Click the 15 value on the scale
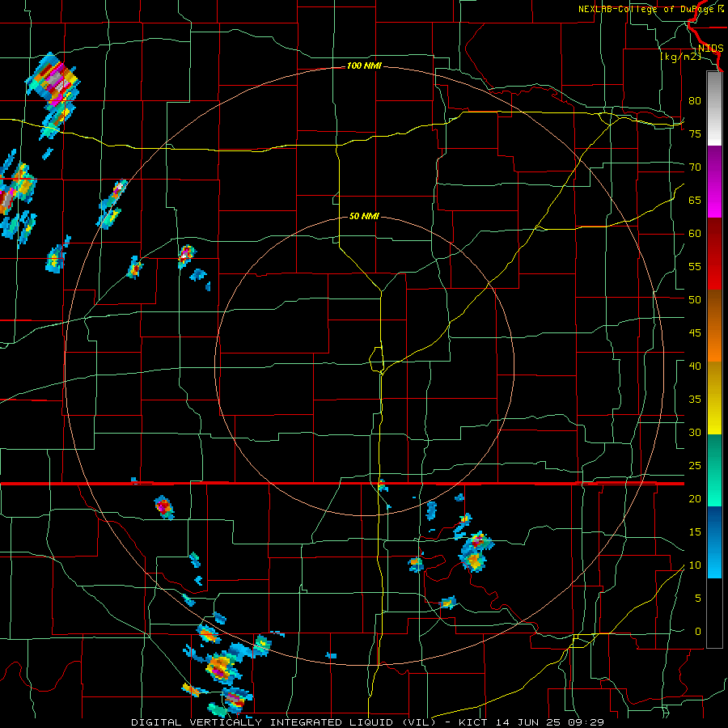 695,532
